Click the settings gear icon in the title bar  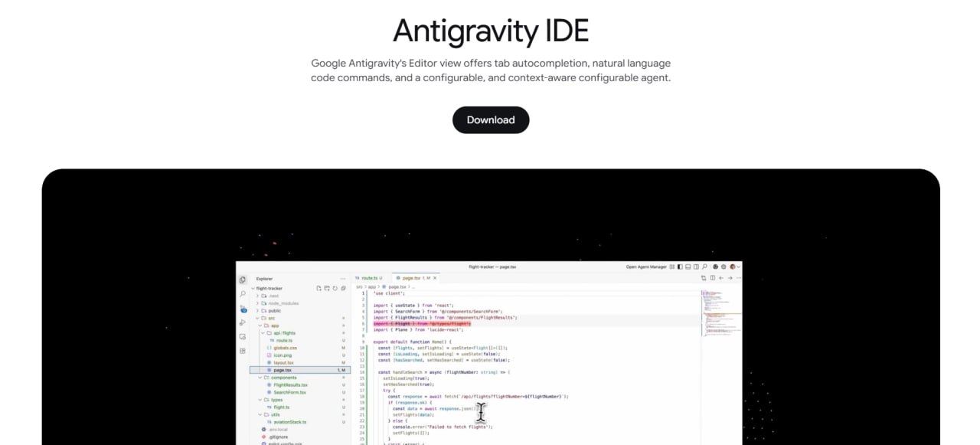724,267
